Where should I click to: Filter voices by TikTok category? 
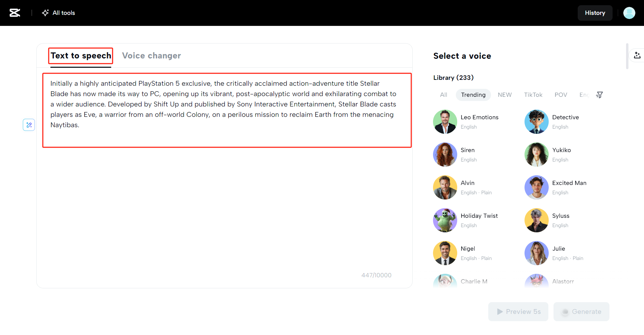click(533, 95)
